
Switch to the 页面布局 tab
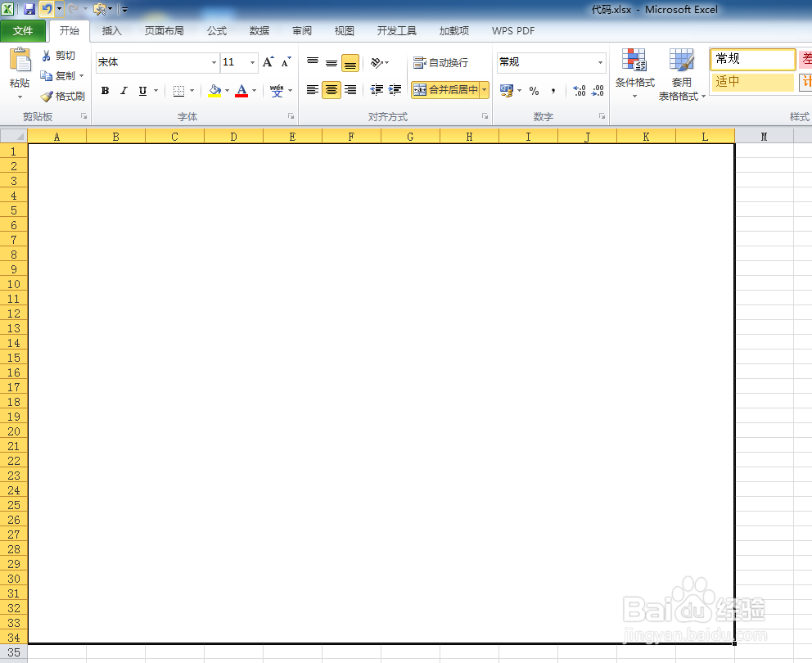(x=165, y=31)
